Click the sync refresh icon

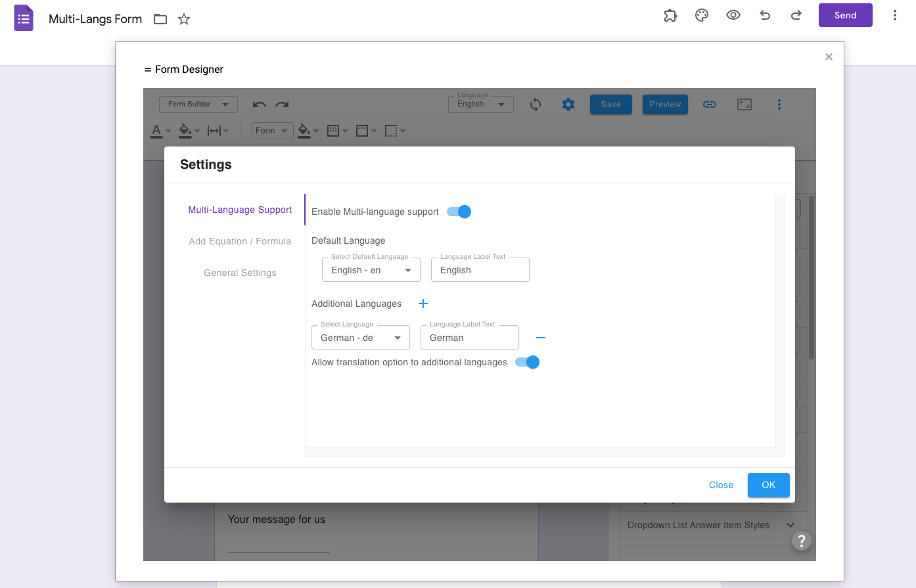[536, 104]
